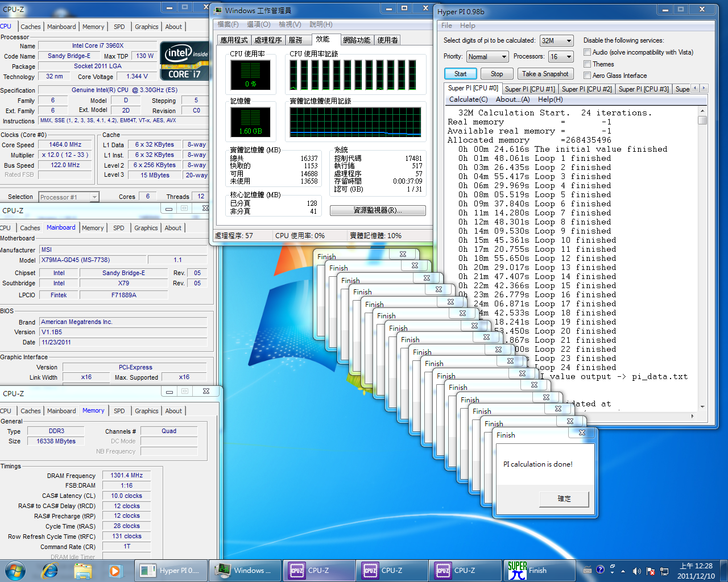The height and width of the screenshot is (582, 728).
Task: Open the 32M digits of pi dropdown
Action: pos(556,40)
